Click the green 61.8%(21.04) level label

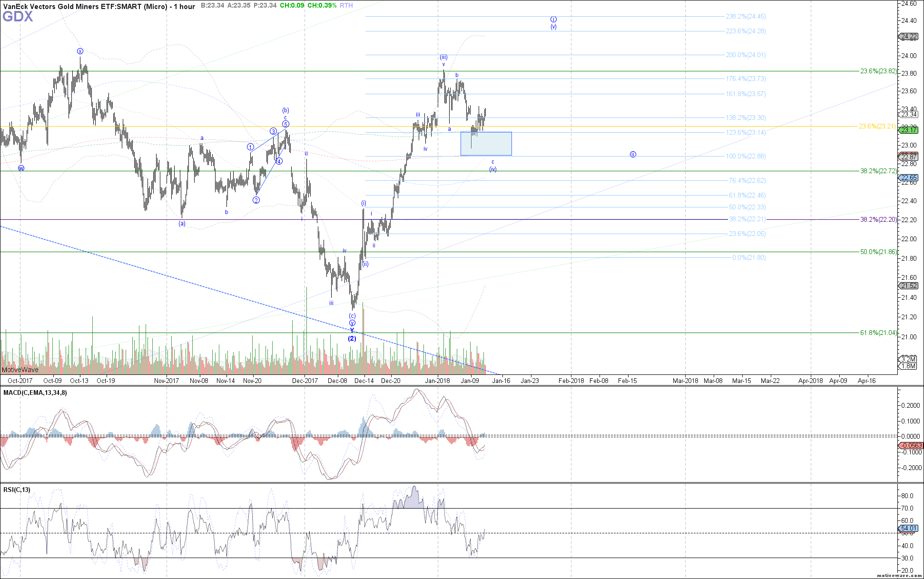coord(878,333)
